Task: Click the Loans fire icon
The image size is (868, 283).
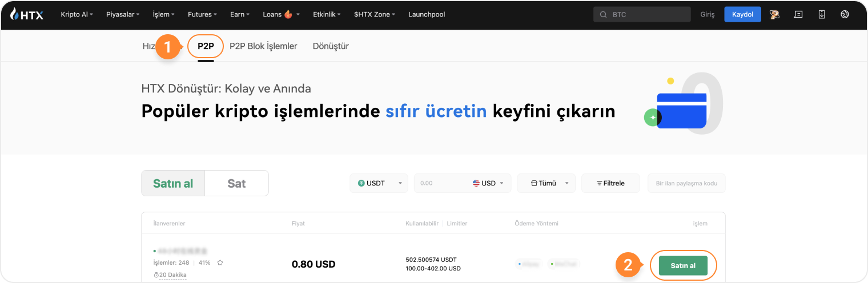Action: point(288,14)
